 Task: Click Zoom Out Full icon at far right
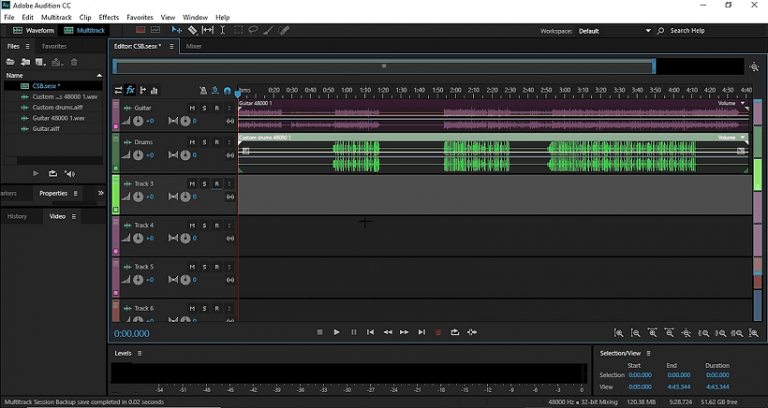coord(754,333)
